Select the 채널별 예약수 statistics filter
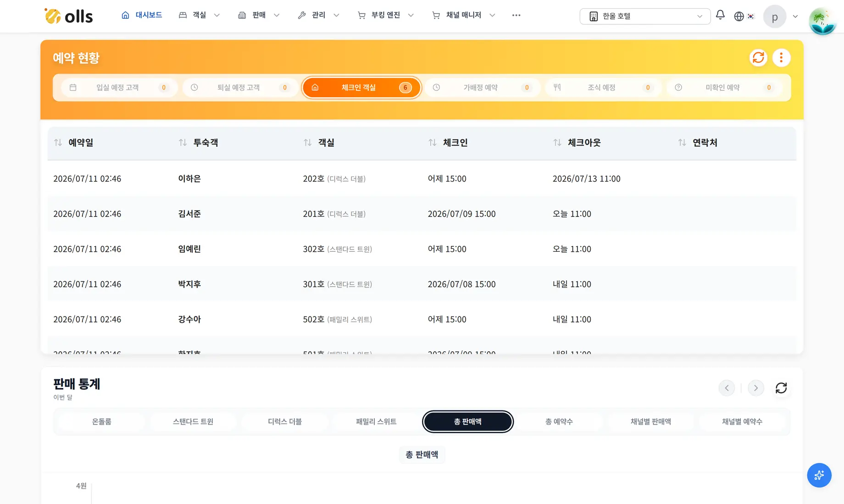Image resolution: width=844 pixels, height=504 pixels. 742,421
